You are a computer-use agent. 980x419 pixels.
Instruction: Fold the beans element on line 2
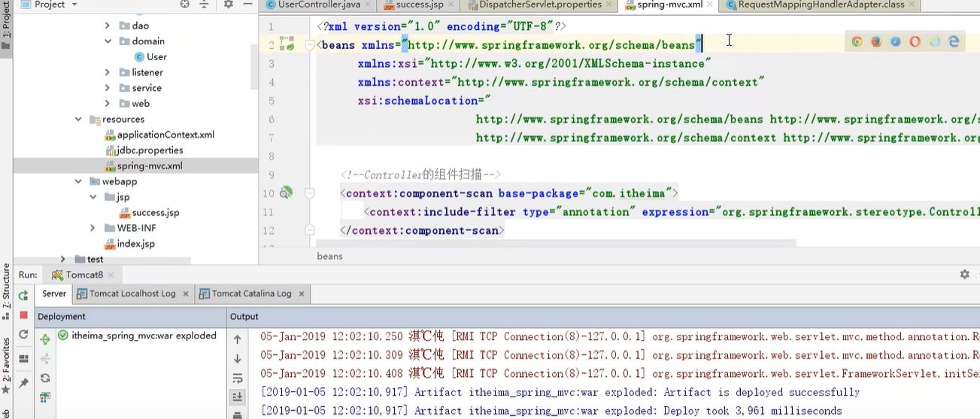pyautogui.click(x=309, y=45)
